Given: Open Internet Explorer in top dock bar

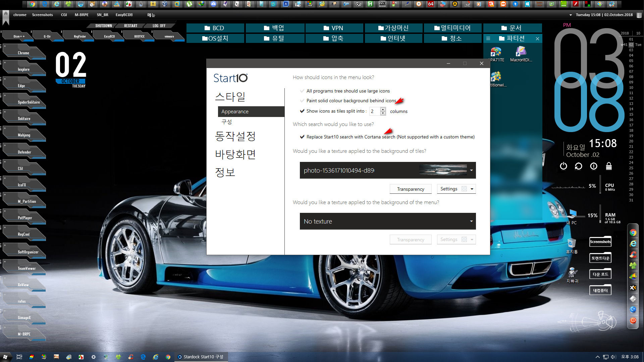Looking at the screenshot, I should pos(56,4).
